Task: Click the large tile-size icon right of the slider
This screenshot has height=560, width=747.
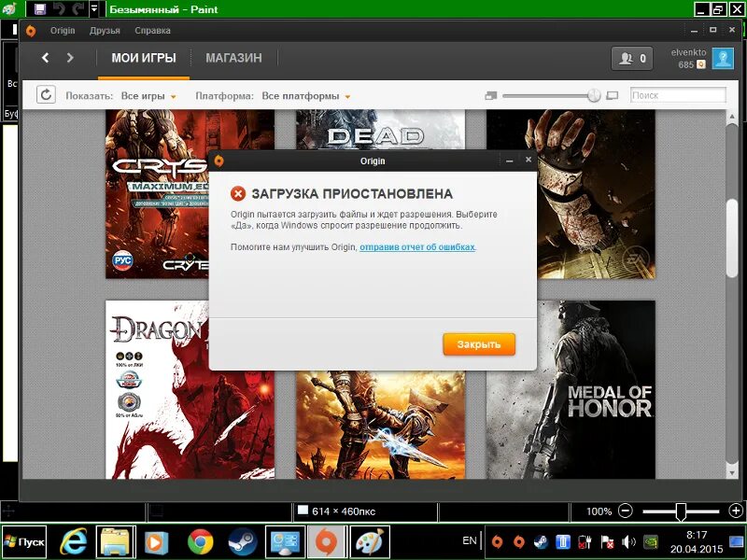Action: [x=613, y=96]
